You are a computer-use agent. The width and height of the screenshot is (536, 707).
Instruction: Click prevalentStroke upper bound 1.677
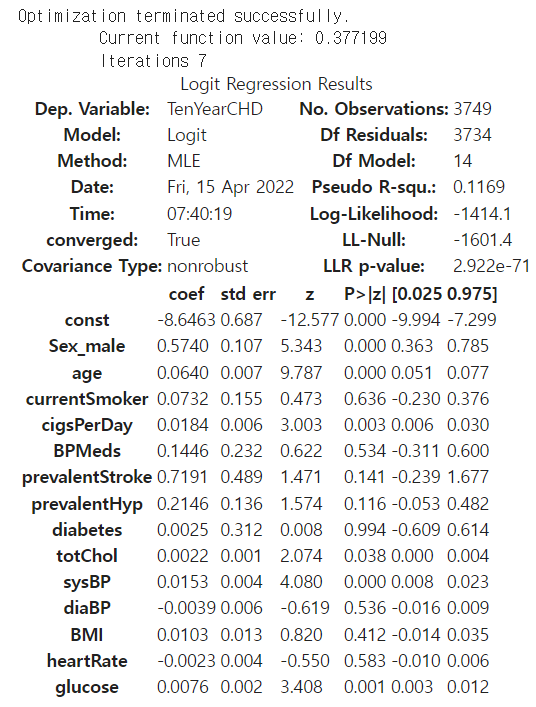click(468, 477)
